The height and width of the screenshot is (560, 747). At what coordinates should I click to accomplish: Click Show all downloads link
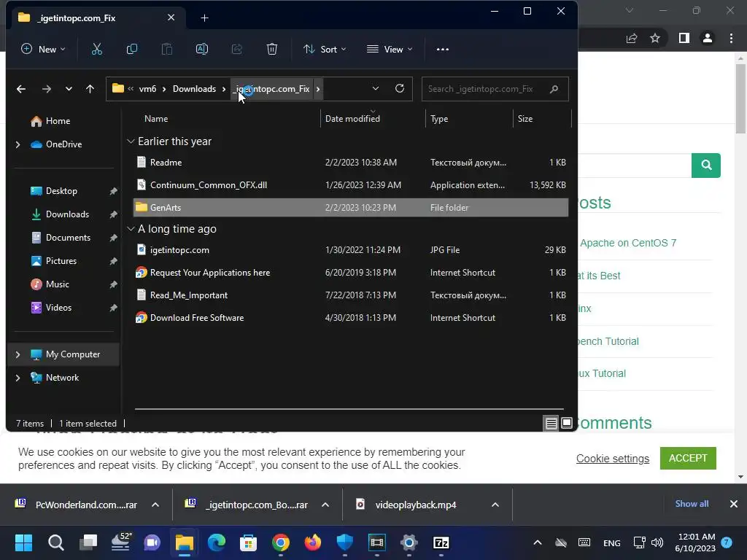692,504
